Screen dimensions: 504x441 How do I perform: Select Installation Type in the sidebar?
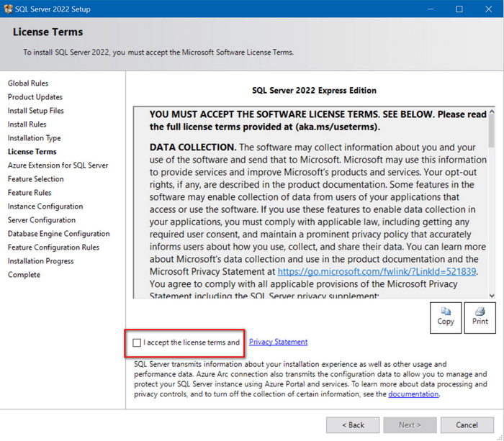35,138
